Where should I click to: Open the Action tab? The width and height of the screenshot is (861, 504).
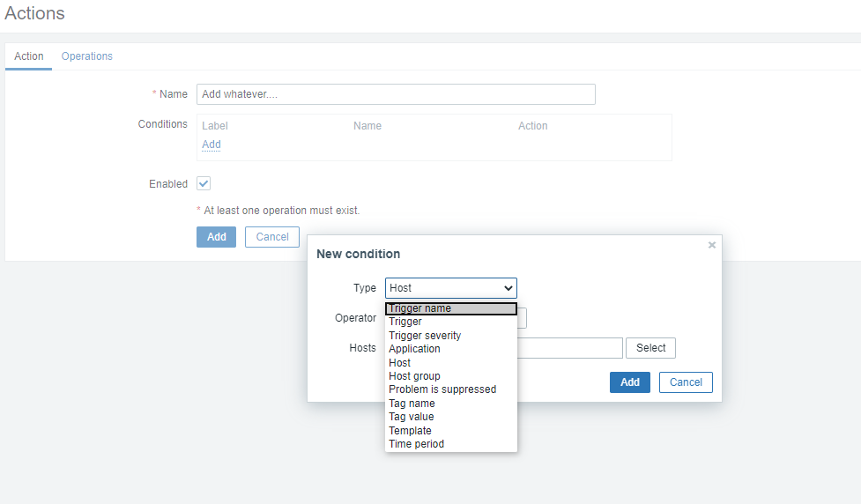click(29, 56)
